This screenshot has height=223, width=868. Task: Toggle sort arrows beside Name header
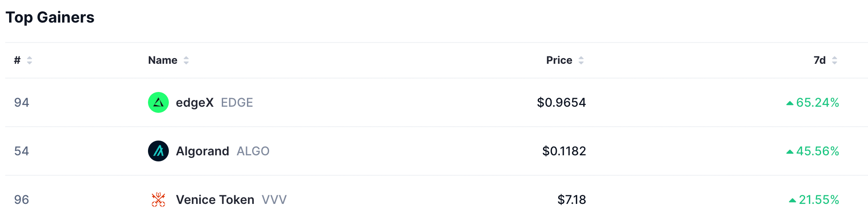tap(186, 60)
